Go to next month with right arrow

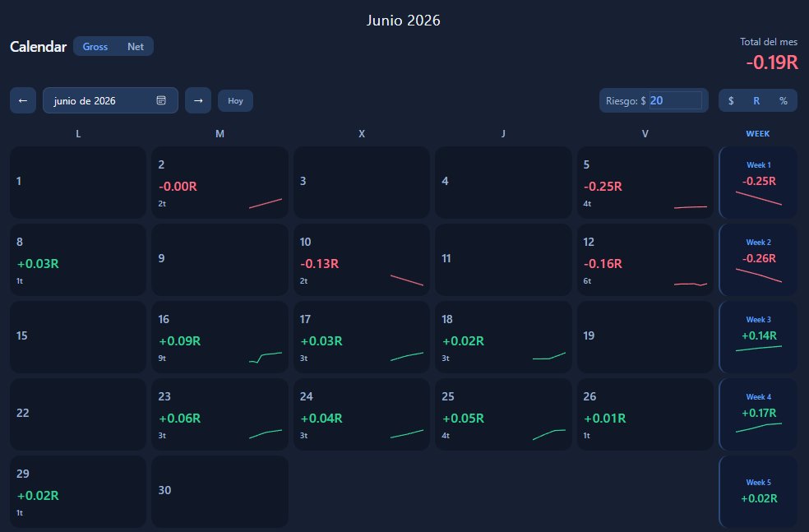(x=198, y=100)
